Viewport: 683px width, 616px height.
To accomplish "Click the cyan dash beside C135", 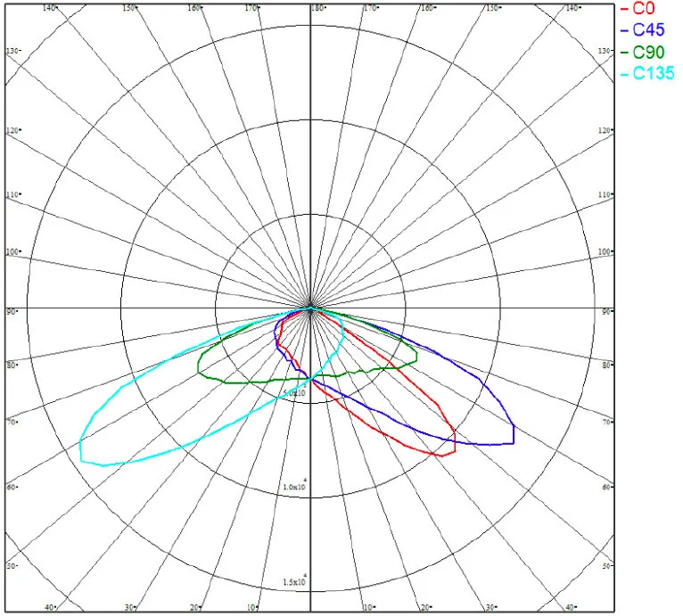I will click(624, 74).
